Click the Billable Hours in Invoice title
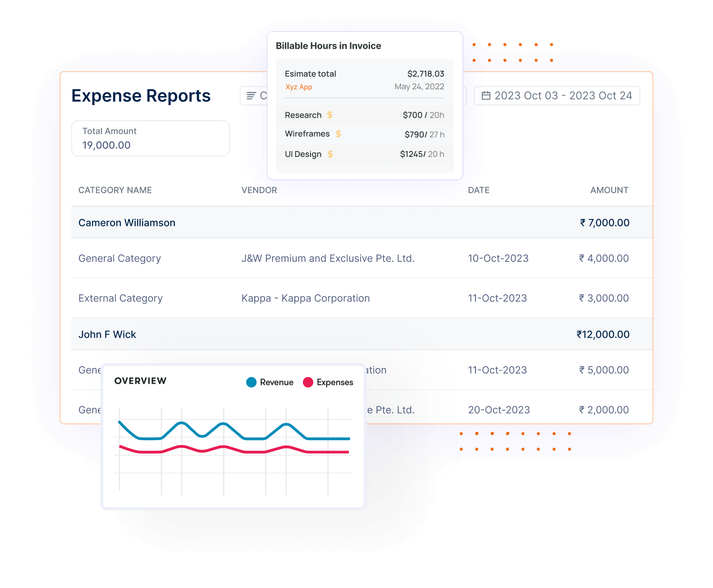This screenshot has width=713, height=588. (329, 46)
